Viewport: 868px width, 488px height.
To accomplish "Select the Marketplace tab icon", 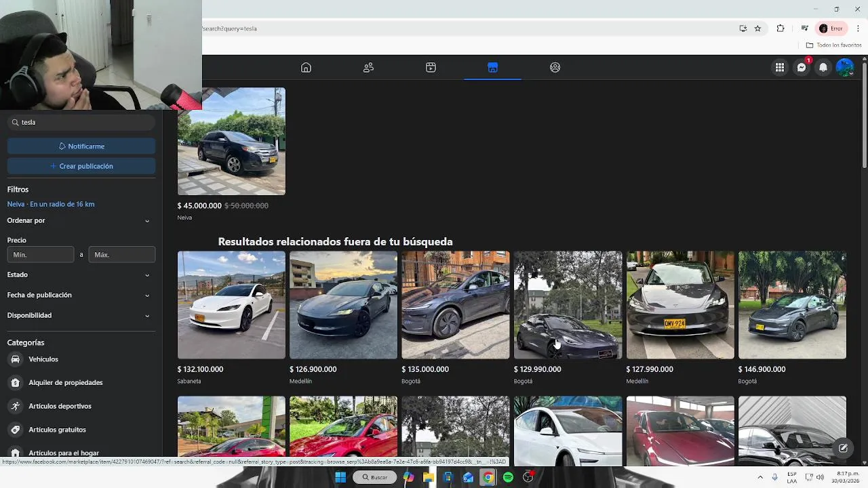I will (x=493, y=67).
